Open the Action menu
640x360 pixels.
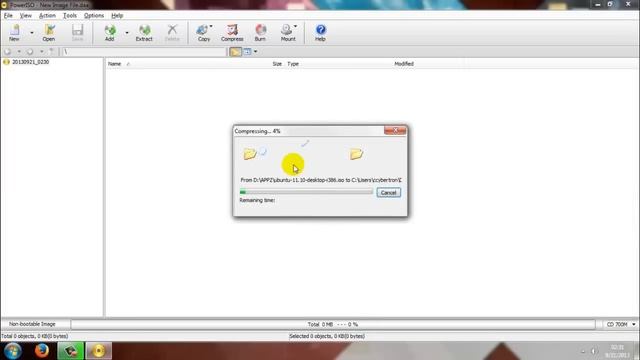(47, 16)
